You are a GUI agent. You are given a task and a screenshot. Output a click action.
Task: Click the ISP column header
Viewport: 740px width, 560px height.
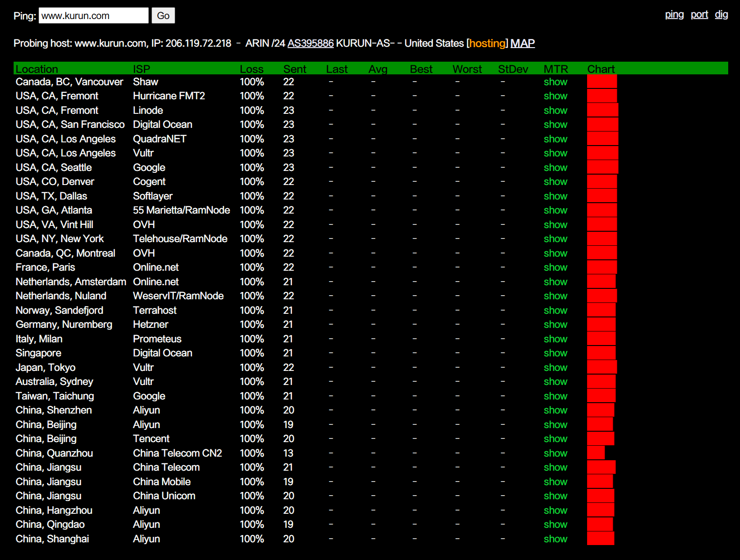tap(141, 69)
